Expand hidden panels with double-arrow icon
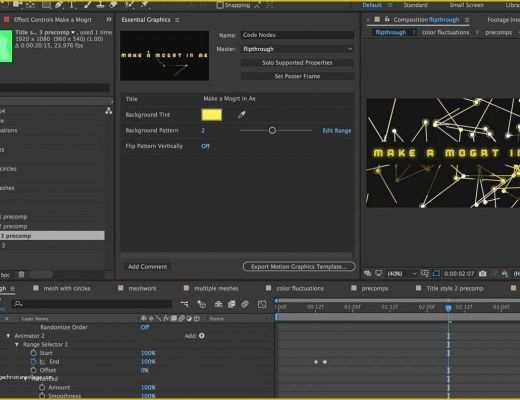The height and width of the screenshot is (400, 520). [x=109, y=20]
